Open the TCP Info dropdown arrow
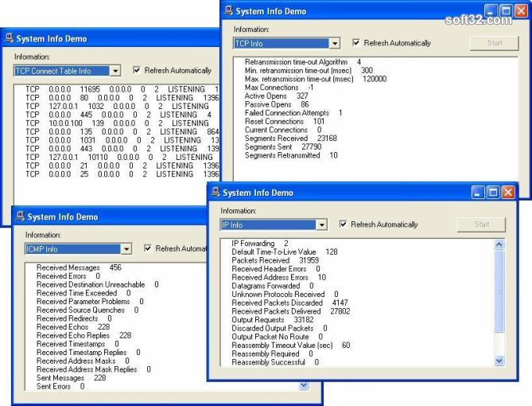 [335, 44]
